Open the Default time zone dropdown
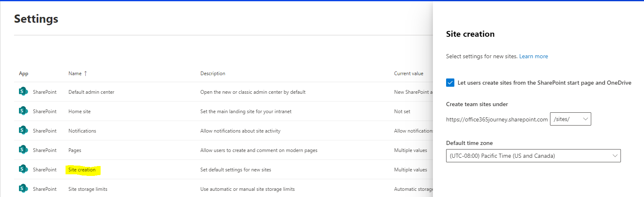The height and width of the screenshot is (197, 644). tap(534, 156)
